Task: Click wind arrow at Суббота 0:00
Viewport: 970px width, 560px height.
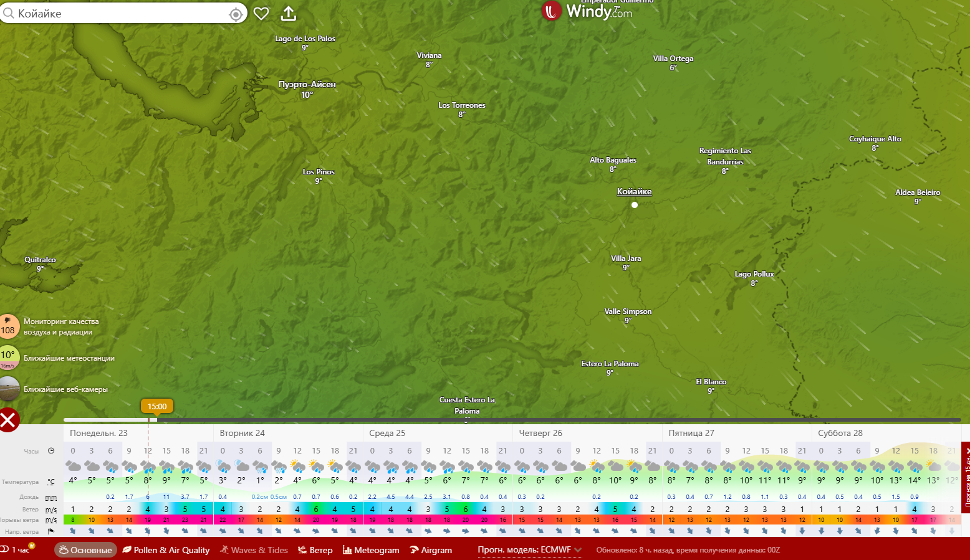Action: (x=821, y=531)
